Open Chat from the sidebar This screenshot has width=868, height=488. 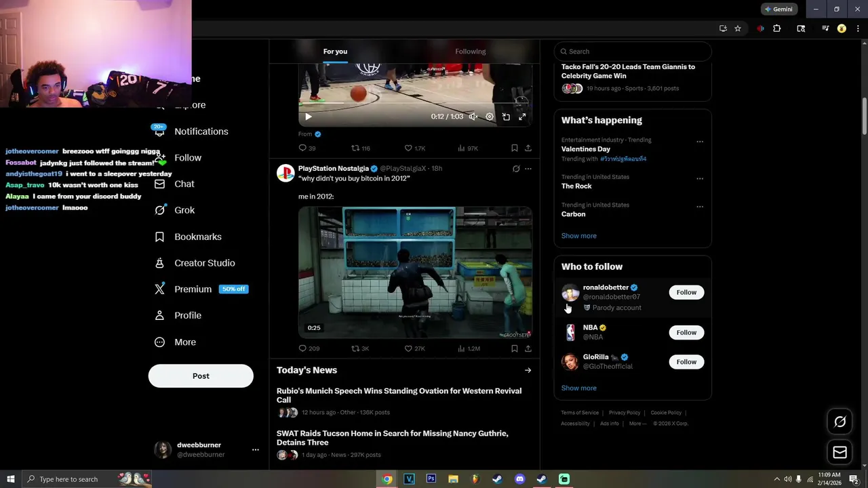tap(175, 184)
